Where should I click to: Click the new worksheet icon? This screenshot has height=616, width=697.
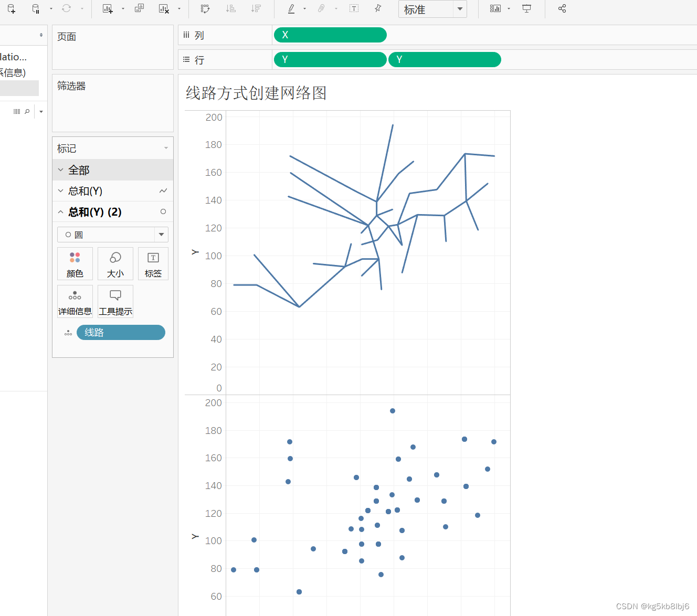[108, 8]
